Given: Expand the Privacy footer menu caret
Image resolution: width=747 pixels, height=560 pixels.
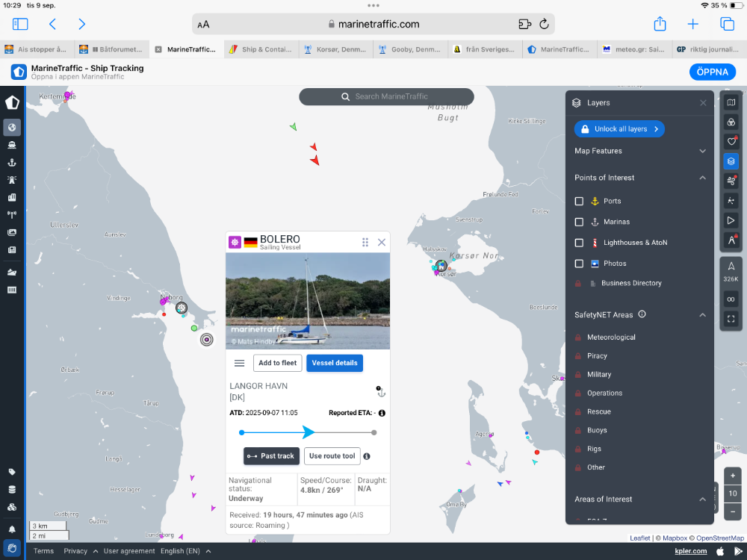Looking at the screenshot, I should click(x=96, y=551).
